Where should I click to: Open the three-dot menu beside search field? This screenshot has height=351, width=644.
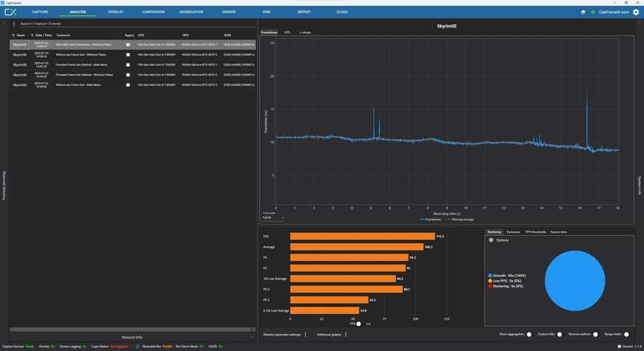point(14,24)
